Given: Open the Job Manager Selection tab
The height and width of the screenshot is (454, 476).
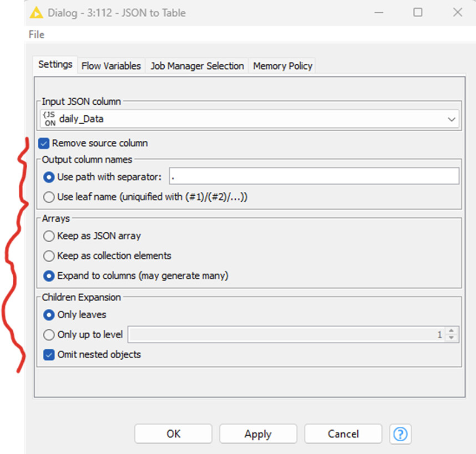Looking at the screenshot, I should [197, 66].
